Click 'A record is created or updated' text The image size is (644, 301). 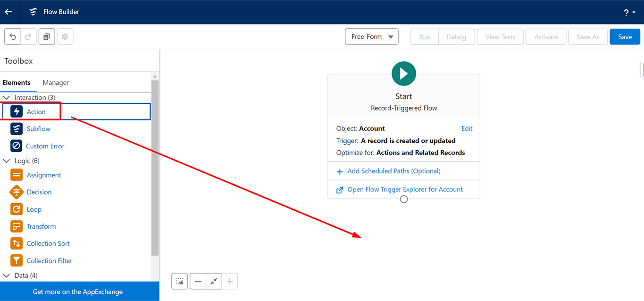coord(408,141)
